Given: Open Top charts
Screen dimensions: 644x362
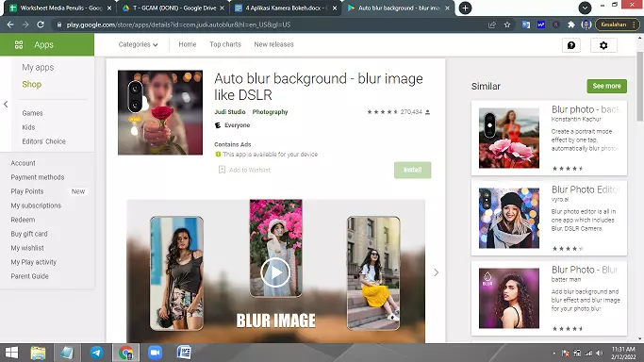Looking at the screenshot, I should coord(225,44).
